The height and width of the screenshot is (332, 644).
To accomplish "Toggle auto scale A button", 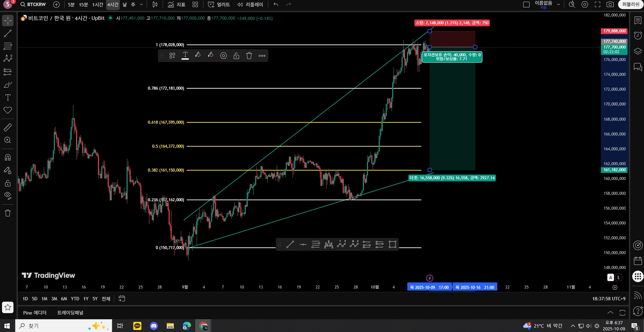I will point(611,277).
